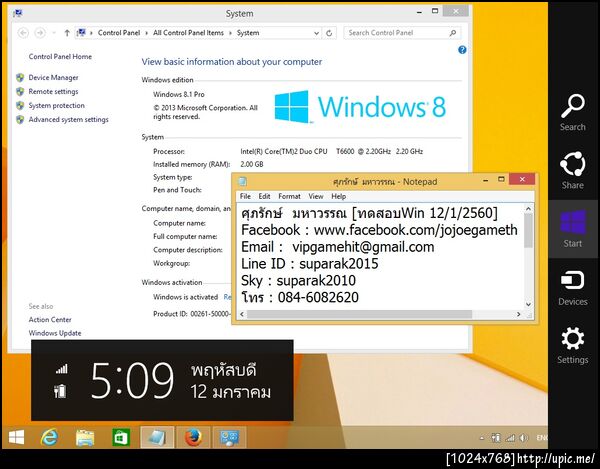
Task: Focus the Search Control Panel field
Action: 402,33
